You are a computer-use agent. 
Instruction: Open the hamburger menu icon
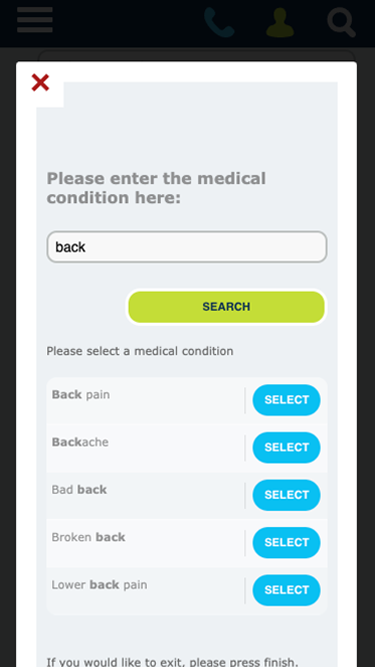35,20
